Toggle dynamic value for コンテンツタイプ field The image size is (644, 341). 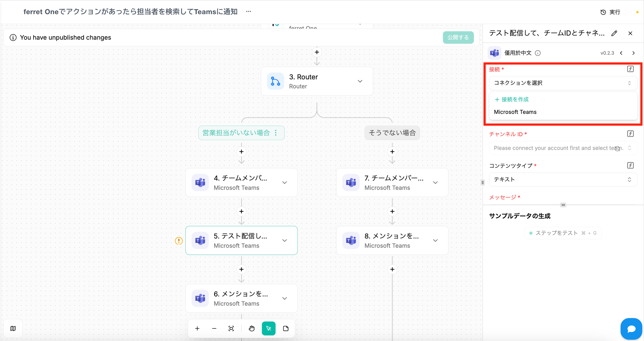tap(630, 165)
